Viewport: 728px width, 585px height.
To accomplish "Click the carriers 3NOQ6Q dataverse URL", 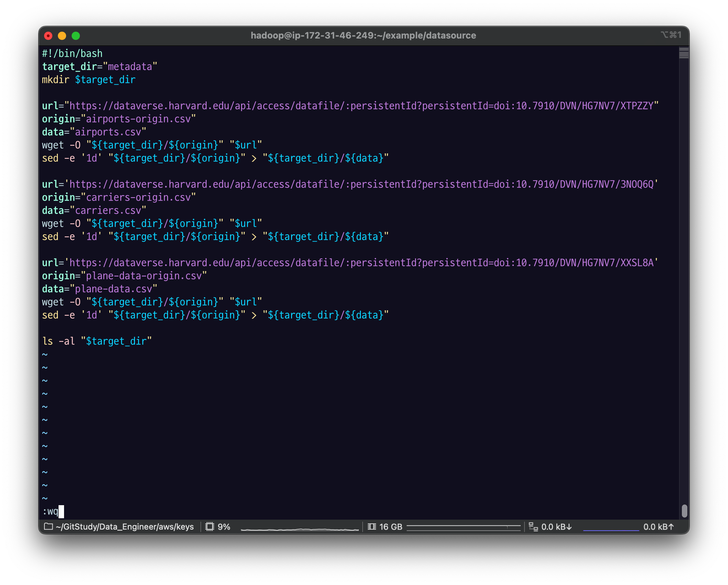I will [x=361, y=184].
